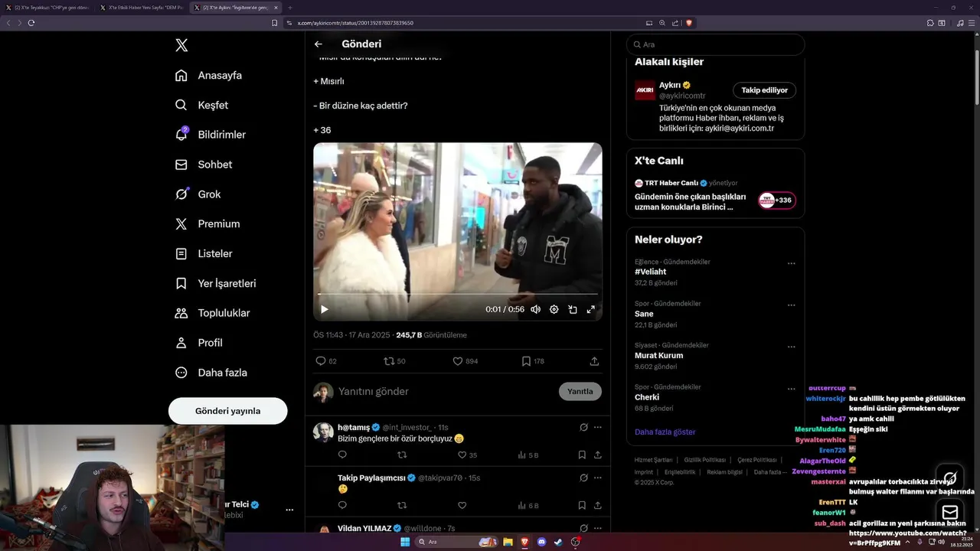Bookmark the post with 178 bookmarks
This screenshot has width=980, height=551.
coord(533,361)
